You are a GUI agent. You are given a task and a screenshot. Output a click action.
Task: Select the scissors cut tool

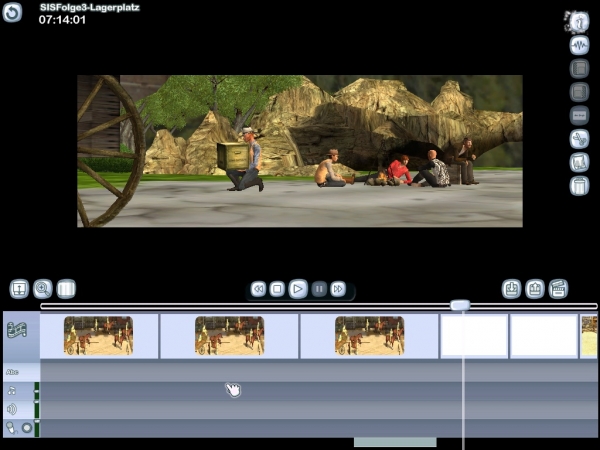[579, 139]
